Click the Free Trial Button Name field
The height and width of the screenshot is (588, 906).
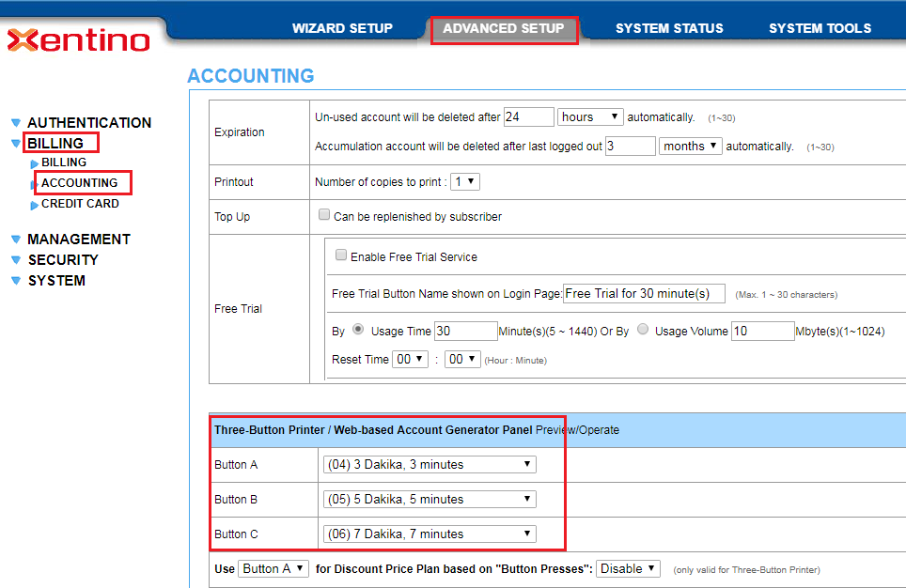tap(644, 293)
